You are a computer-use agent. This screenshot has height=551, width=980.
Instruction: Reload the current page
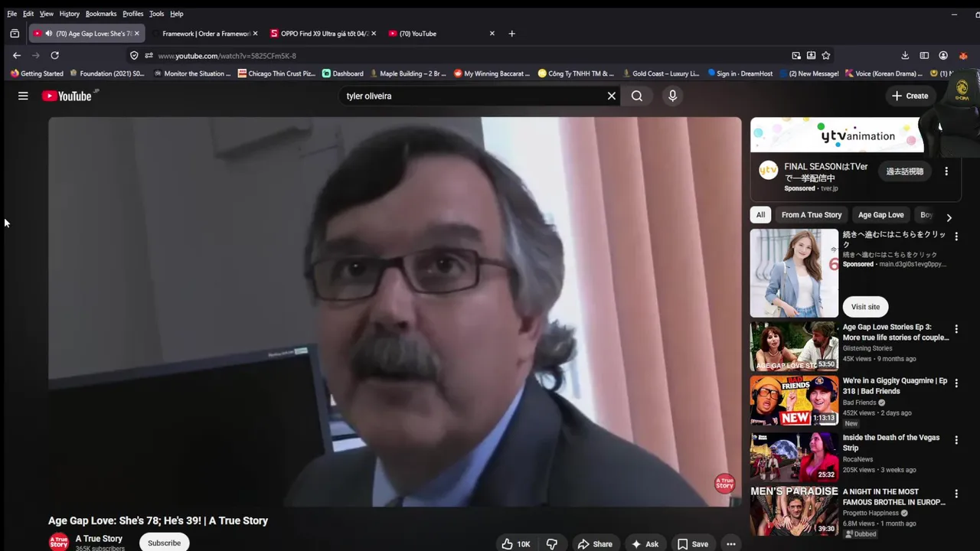(54, 55)
